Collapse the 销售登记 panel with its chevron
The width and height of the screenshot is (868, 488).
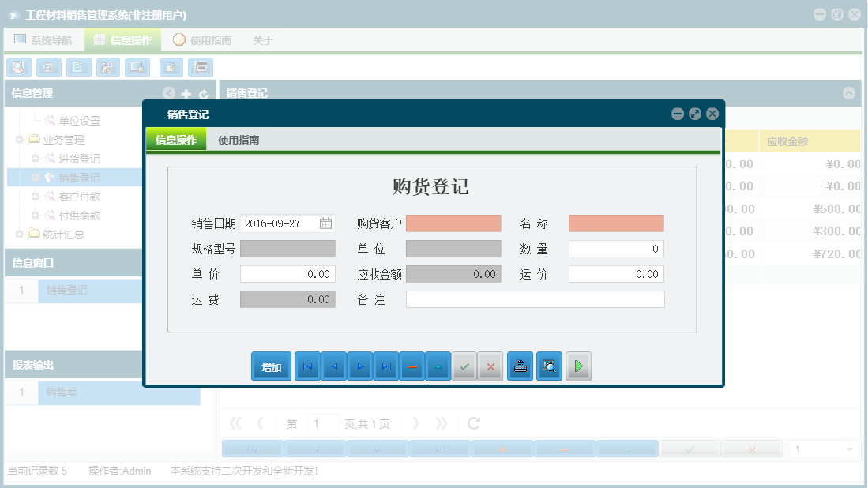tap(850, 92)
